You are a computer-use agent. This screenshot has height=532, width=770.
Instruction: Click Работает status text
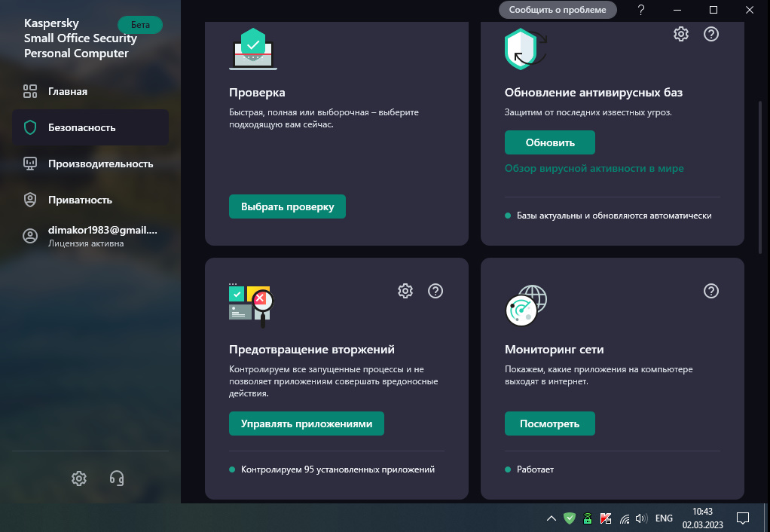click(535, 469)
